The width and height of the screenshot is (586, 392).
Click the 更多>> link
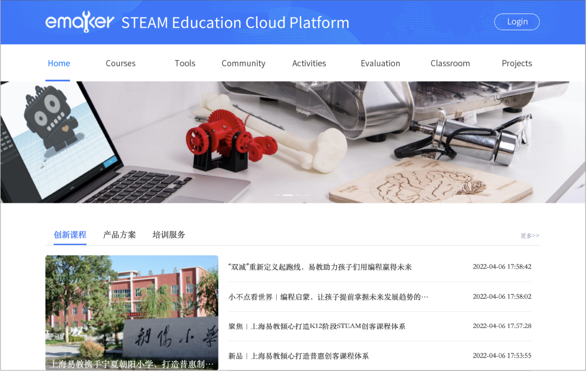click(x=529, y=236)
